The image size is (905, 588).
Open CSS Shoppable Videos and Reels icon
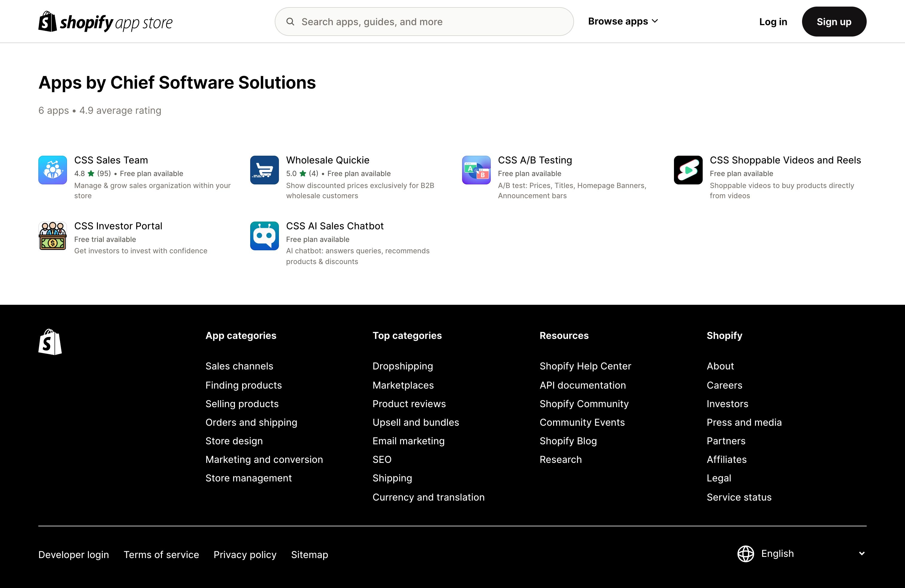[688, 170]
